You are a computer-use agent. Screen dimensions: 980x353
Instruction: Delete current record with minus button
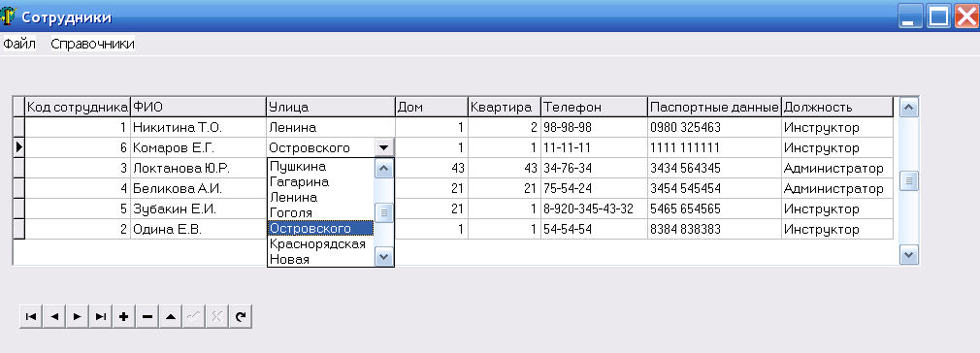[147, 317]
